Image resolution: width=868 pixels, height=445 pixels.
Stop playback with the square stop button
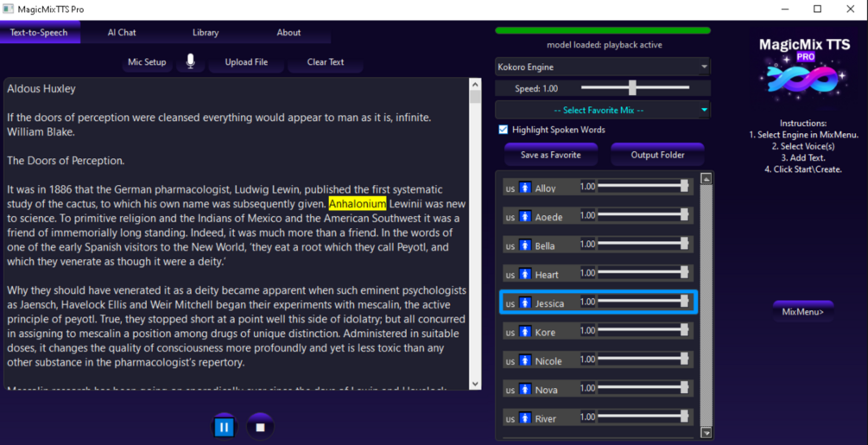pos(260,427)
